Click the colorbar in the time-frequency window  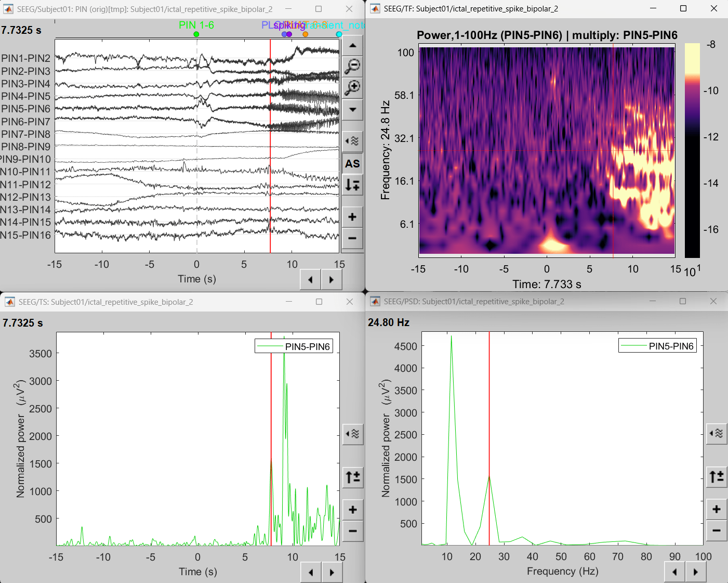point(692,150)
